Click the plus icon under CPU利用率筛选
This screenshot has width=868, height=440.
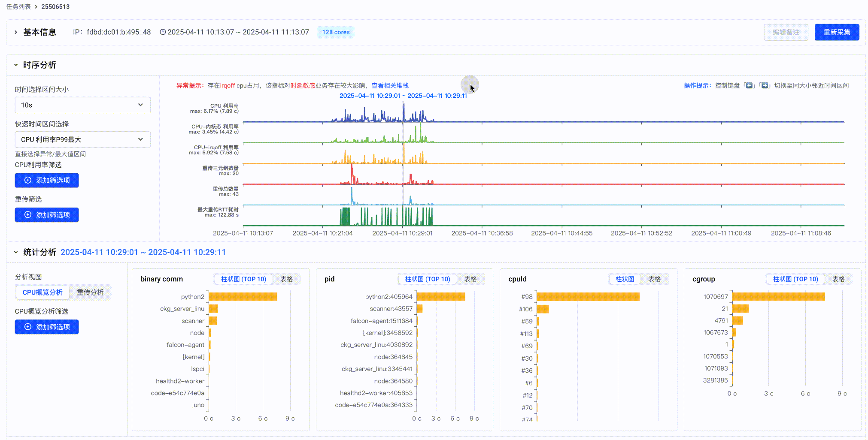28,181
